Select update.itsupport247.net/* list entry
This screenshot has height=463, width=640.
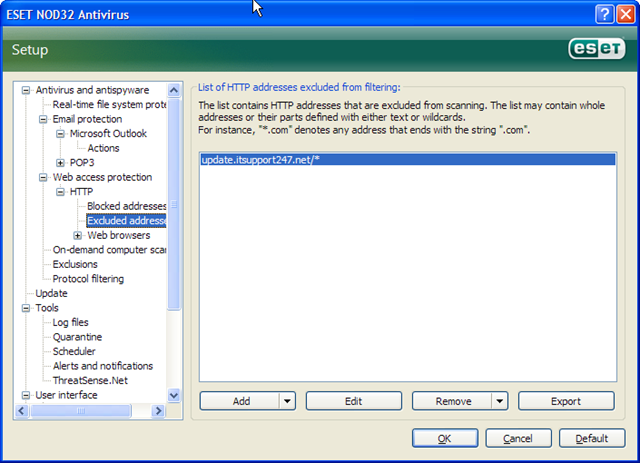408,160
